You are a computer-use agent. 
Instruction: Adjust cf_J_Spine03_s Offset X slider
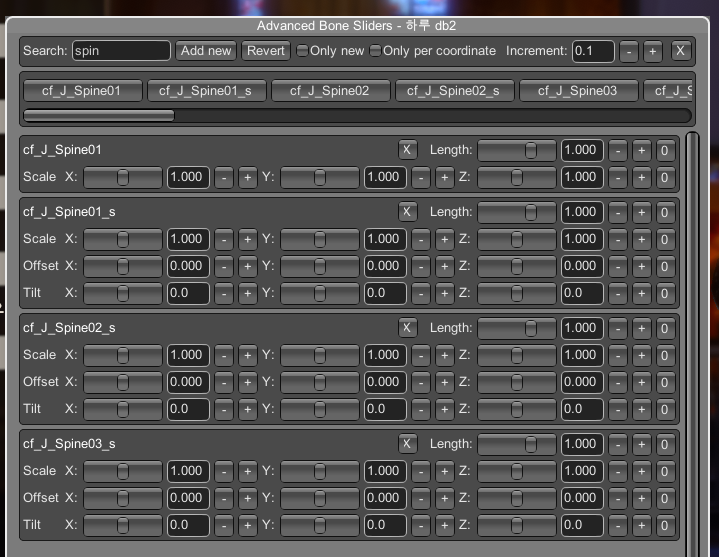(123, 498)
